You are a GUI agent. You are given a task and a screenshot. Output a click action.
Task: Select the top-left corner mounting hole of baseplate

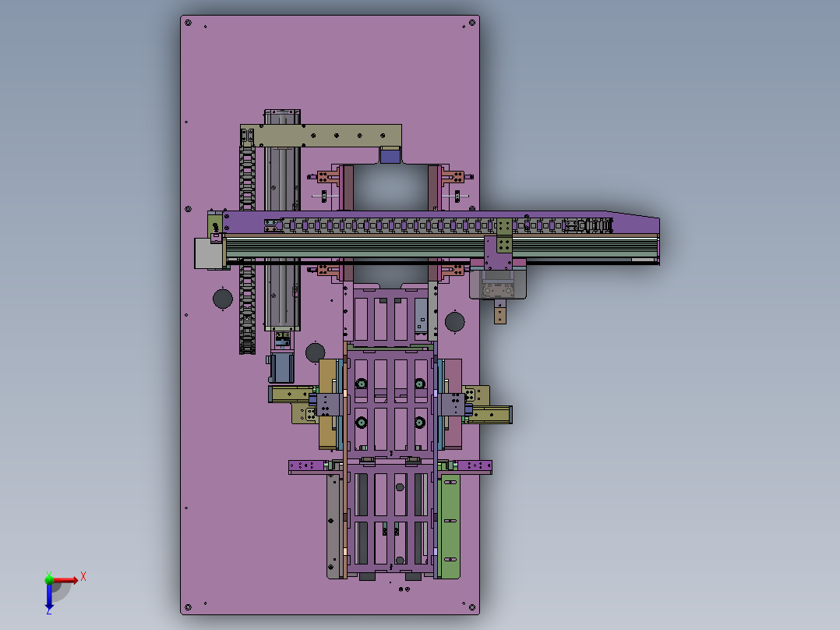[x=188, y=23]
